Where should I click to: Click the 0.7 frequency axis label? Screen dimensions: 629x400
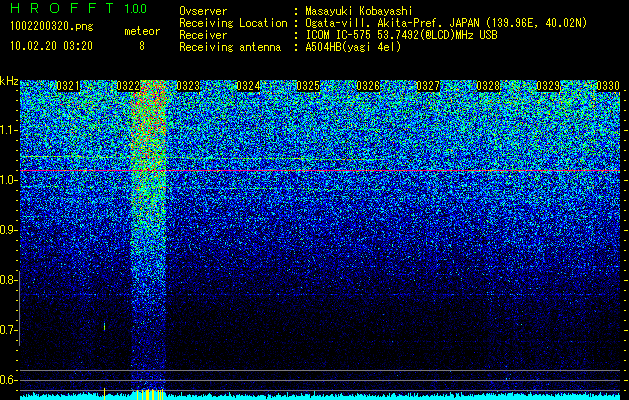7,330
